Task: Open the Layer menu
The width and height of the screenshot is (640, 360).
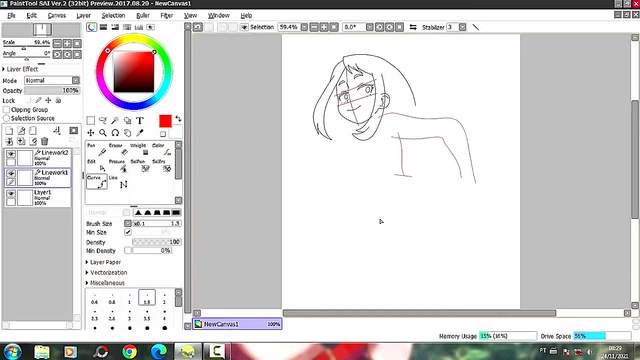Action: click(x=83, y=16)
